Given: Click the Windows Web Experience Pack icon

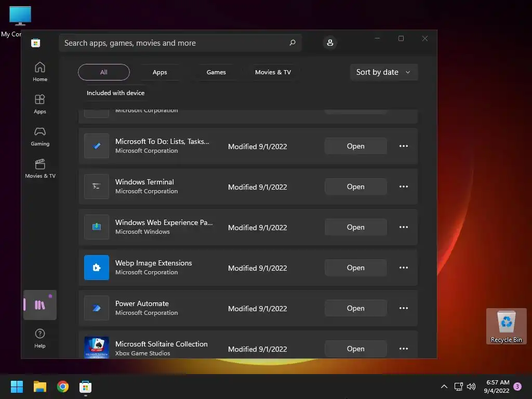Looking at the screenshot, I should point(97,227).
